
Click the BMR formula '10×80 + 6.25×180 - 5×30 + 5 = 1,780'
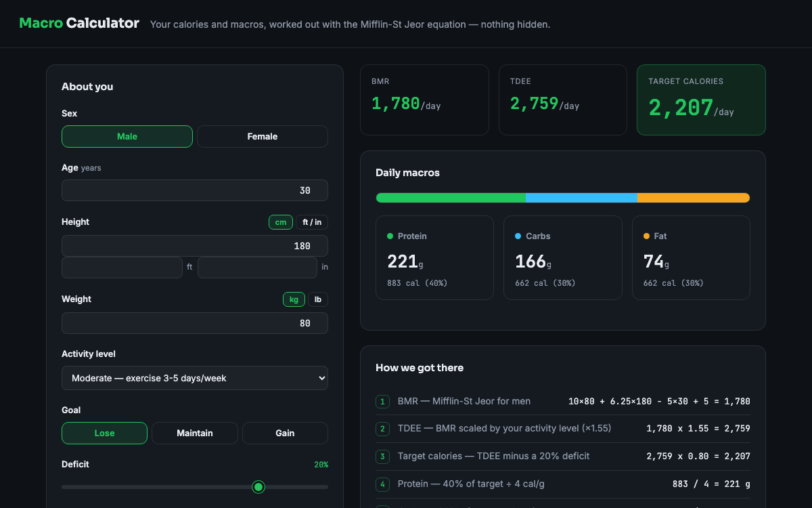659,402
